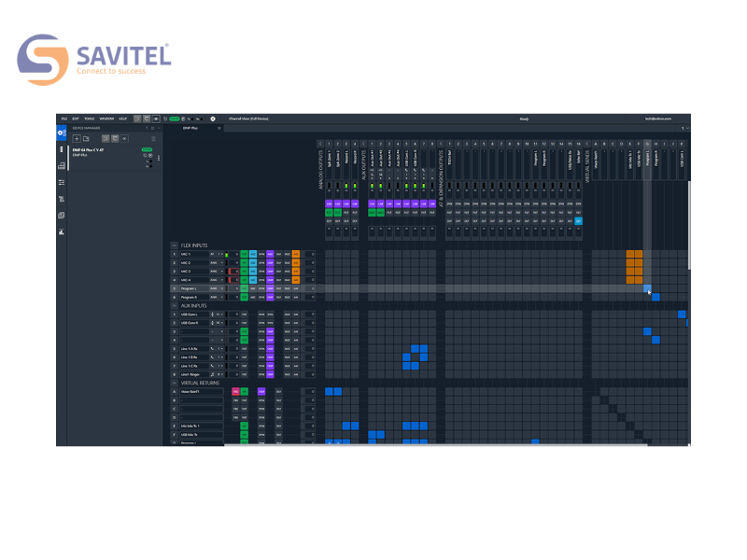
Task: Open the WINDOW menu
Action: tap(106, 119)
